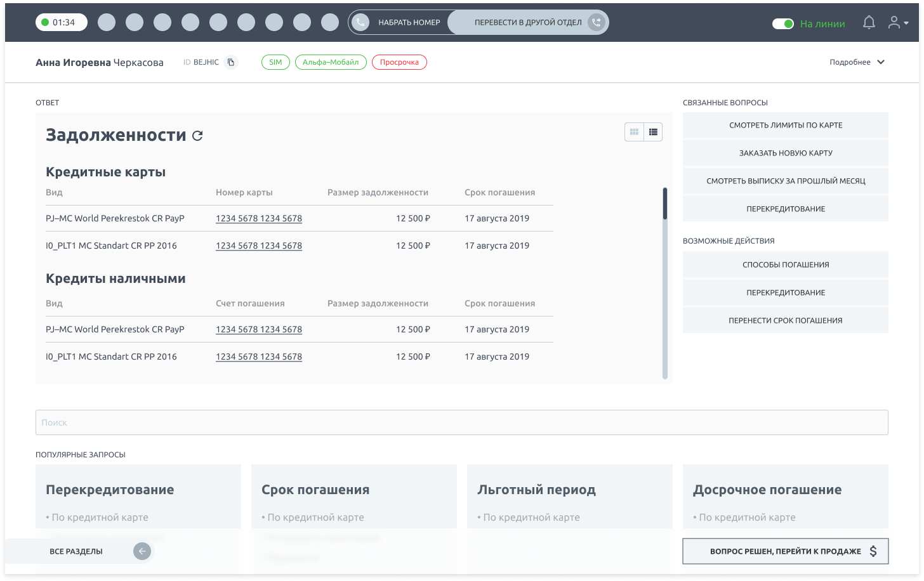
Task: Expand Подробнее client details
Action: (857, 62)
